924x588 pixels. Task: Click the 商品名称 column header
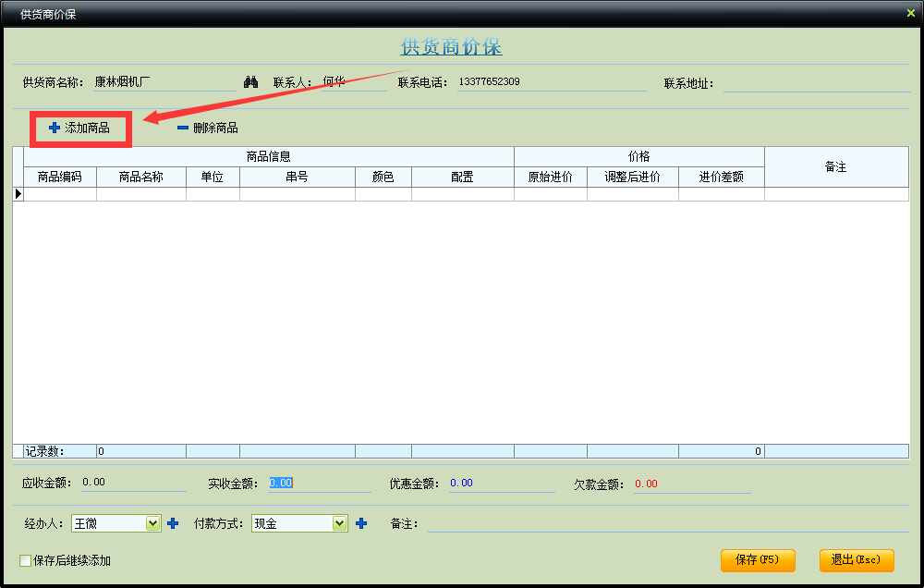pos(141,177)
